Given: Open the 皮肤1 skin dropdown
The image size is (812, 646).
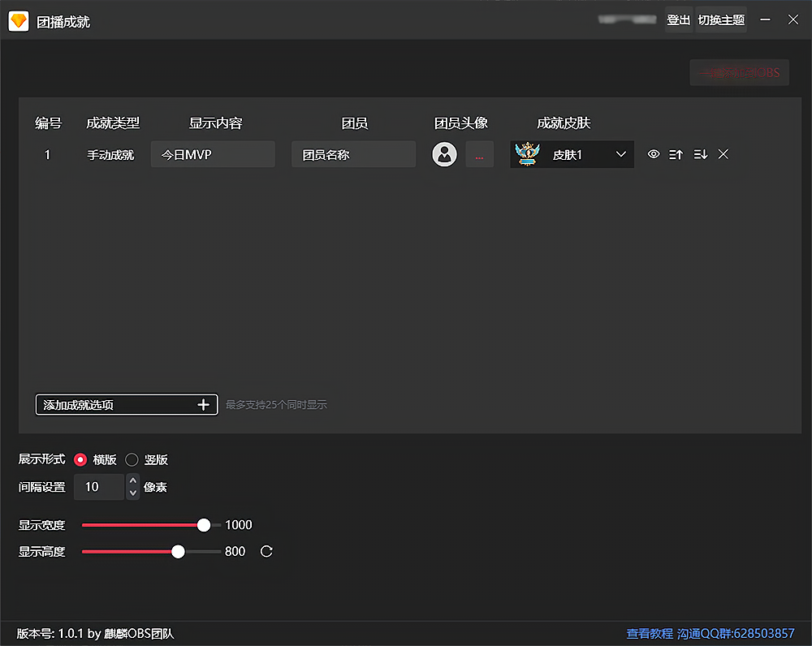Looking at the screenshot, I should (x=572, y=154).
